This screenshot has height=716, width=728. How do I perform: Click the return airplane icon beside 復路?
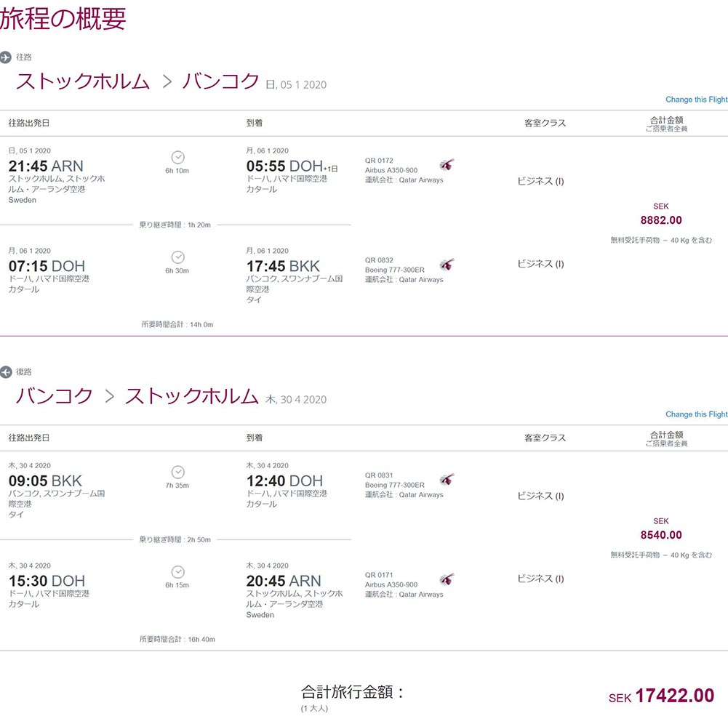pos(5,372)
